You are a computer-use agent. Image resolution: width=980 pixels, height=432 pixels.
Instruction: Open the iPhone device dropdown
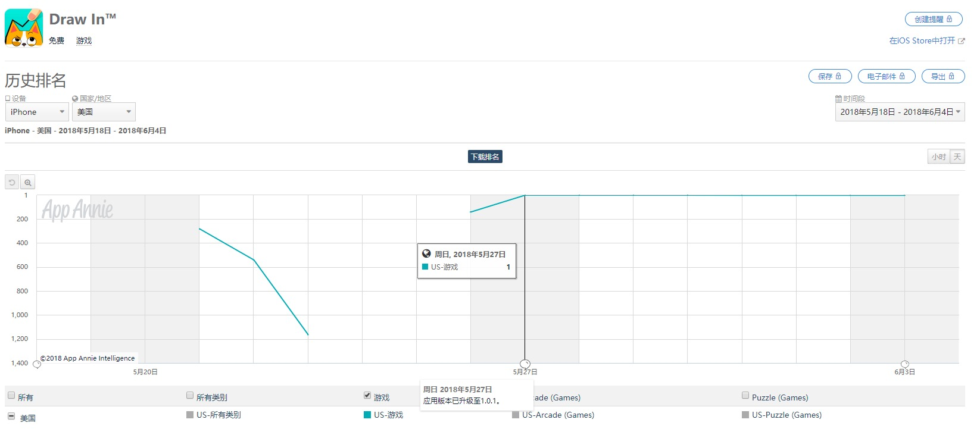[37, 112]
